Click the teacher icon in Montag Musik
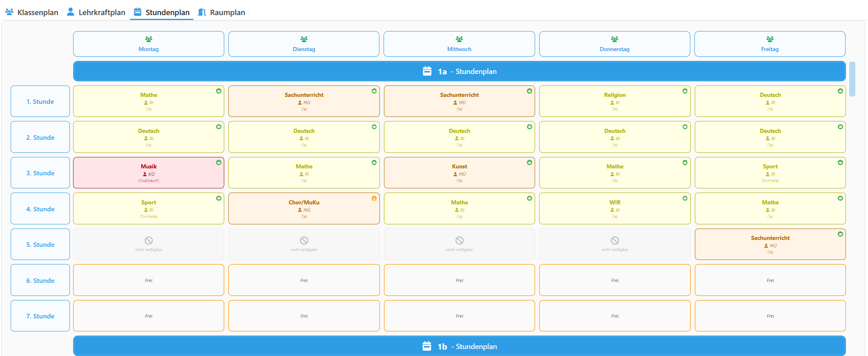This screenshot has height=356, width=868. (x=145, y=174)
